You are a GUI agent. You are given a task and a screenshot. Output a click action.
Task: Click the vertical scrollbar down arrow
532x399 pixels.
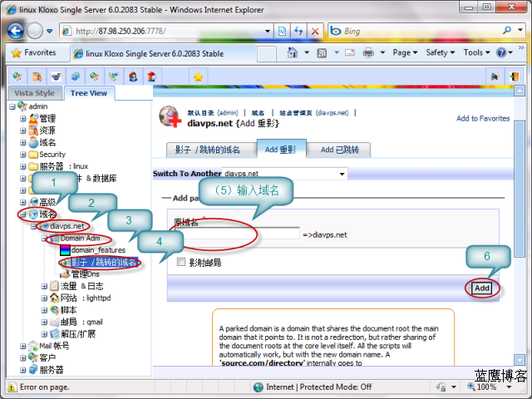[x=520, y=360]
